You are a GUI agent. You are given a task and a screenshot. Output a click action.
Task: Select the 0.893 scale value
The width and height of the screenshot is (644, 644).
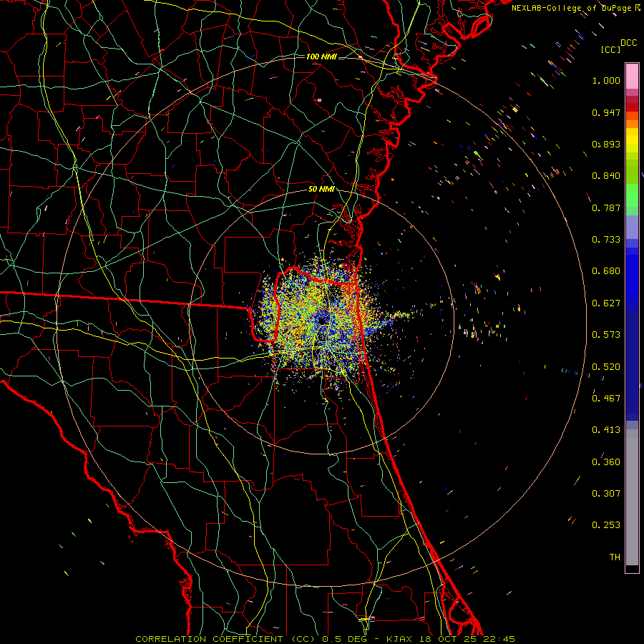tap(606, 144)
